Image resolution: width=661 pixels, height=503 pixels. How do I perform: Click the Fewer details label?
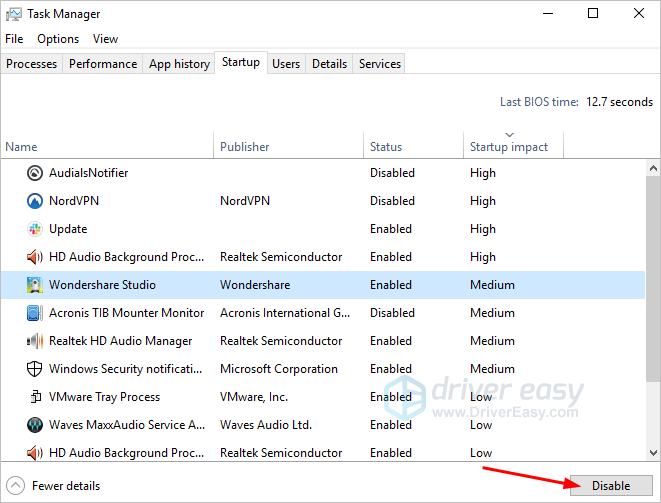(x=66, y=486)
